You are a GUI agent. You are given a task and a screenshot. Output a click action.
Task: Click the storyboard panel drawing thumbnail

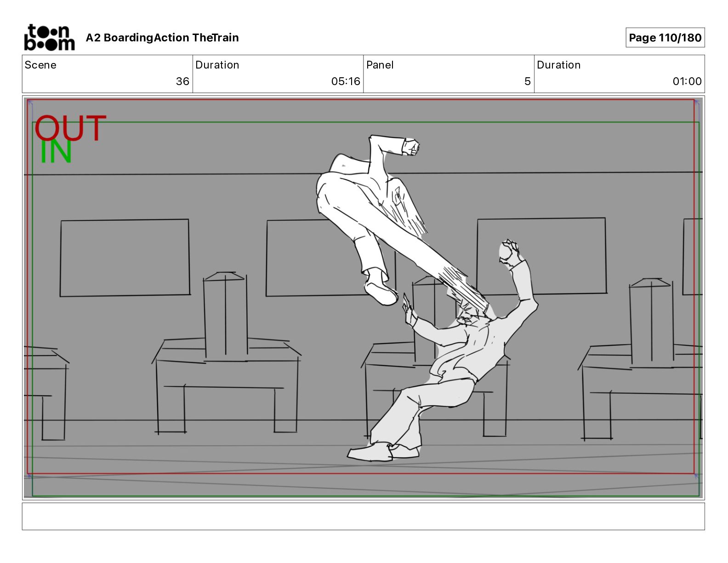click(x=364, y=298)
